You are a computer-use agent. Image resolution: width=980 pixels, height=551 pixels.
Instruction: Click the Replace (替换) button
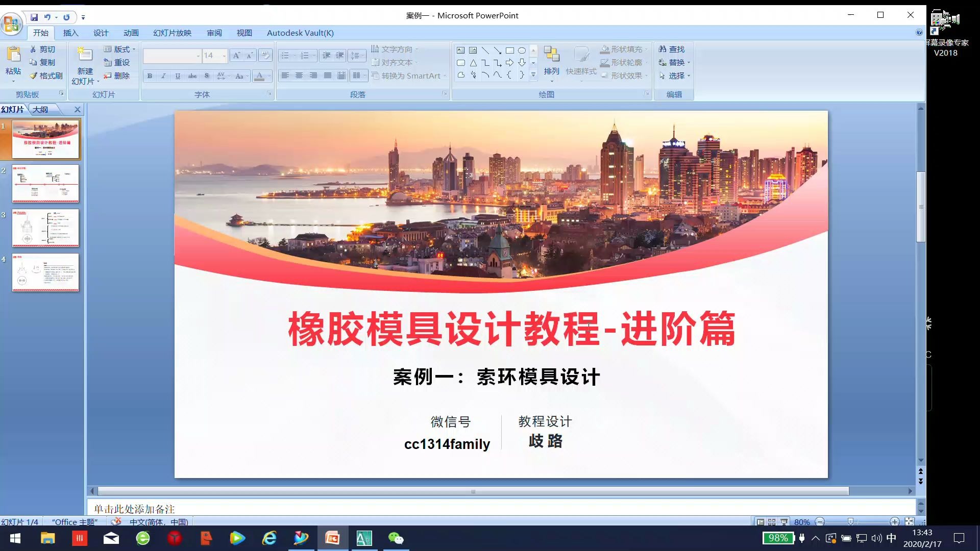674,62
